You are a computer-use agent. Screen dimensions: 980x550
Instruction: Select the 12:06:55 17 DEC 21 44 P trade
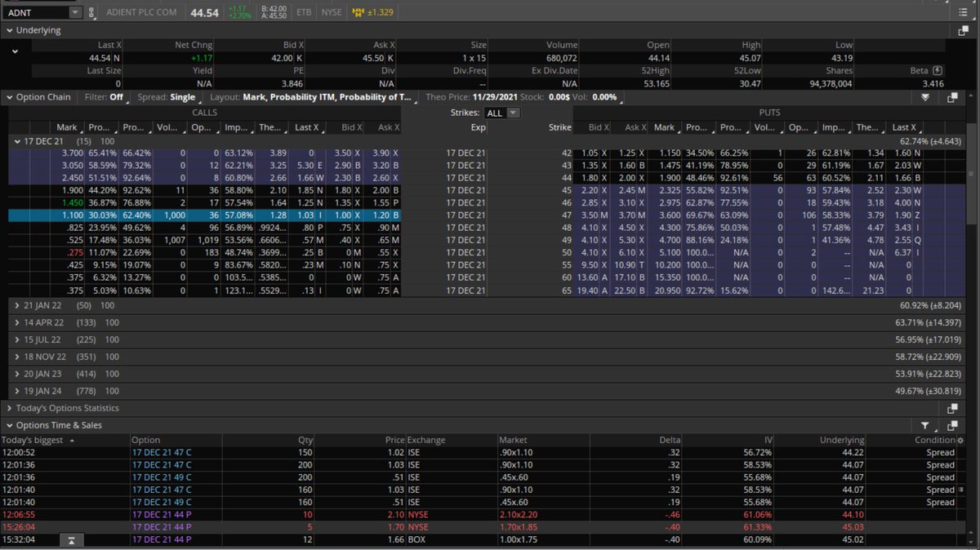(482, 515)
